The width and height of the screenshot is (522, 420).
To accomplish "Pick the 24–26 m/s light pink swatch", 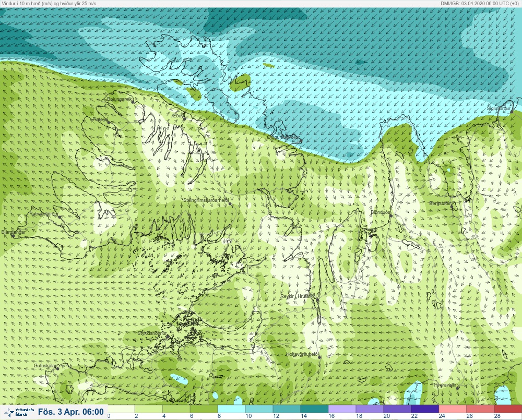I will coord(453,409).
